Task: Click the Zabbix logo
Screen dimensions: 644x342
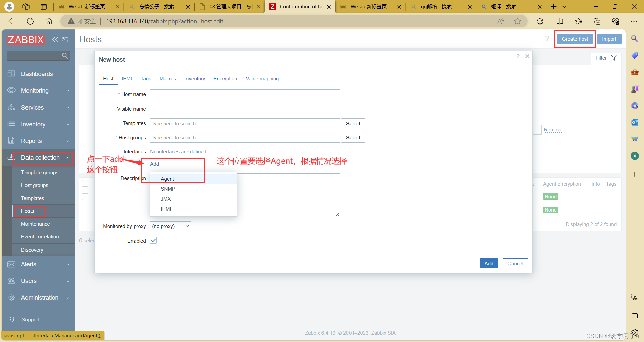Action: coord(26,40)
